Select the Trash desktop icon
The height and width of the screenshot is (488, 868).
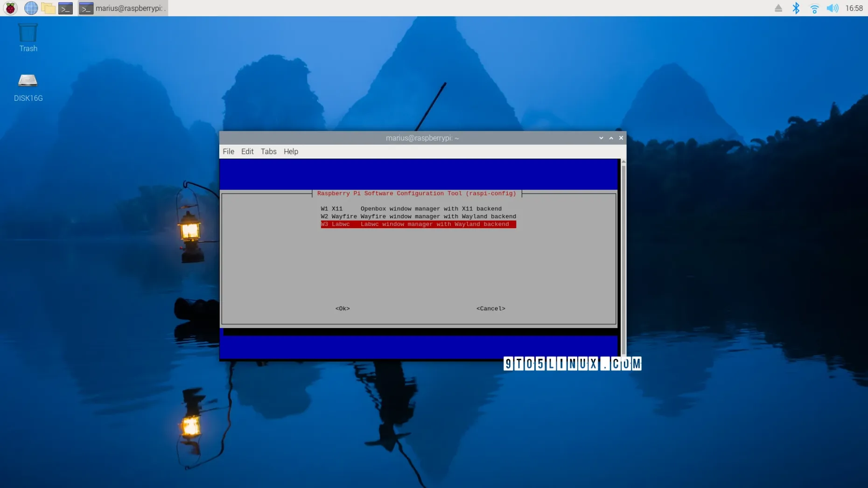[28, 37]
